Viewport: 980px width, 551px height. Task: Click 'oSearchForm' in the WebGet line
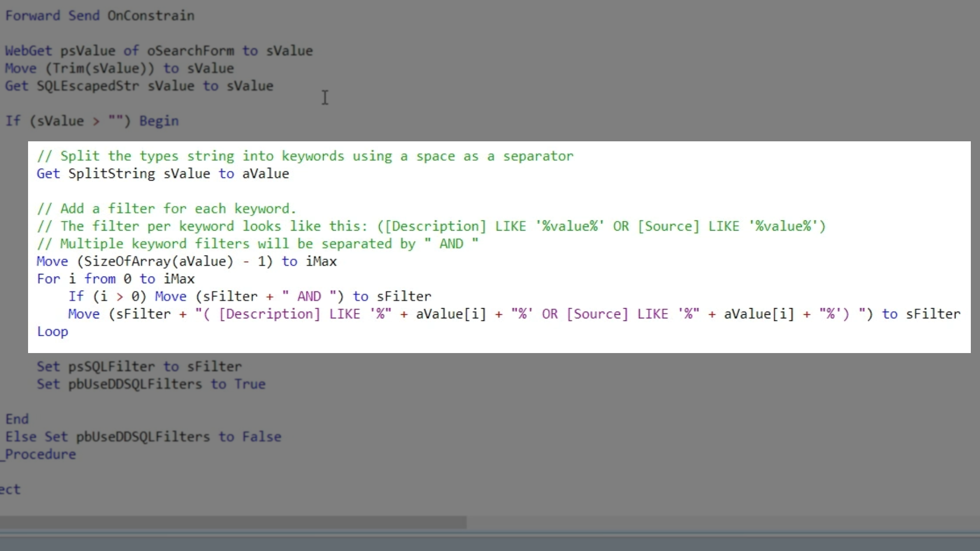click(x=190, y=51)
